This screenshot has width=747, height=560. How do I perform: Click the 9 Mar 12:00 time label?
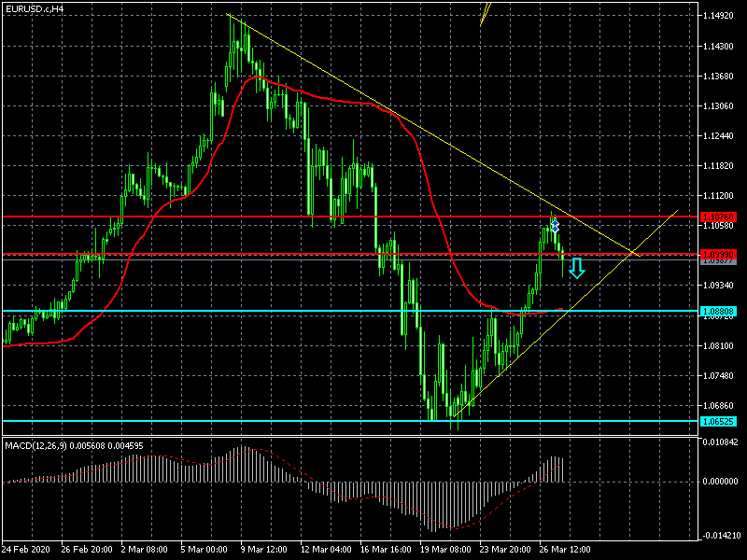click(264, 550)
